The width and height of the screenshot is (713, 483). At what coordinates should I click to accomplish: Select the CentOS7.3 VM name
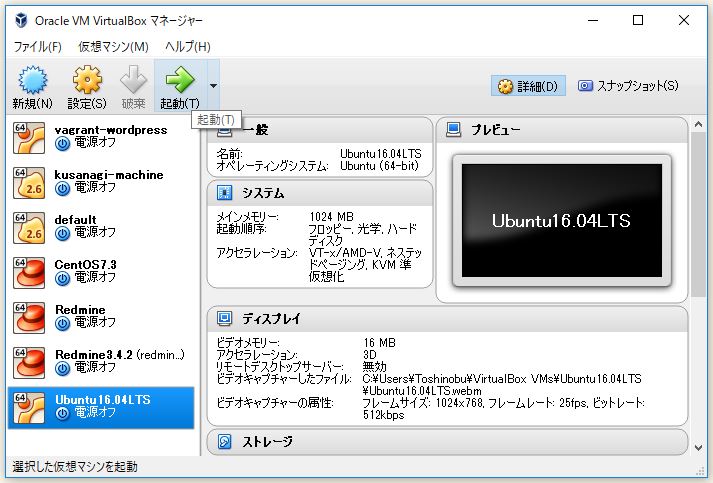pos(85,265)
